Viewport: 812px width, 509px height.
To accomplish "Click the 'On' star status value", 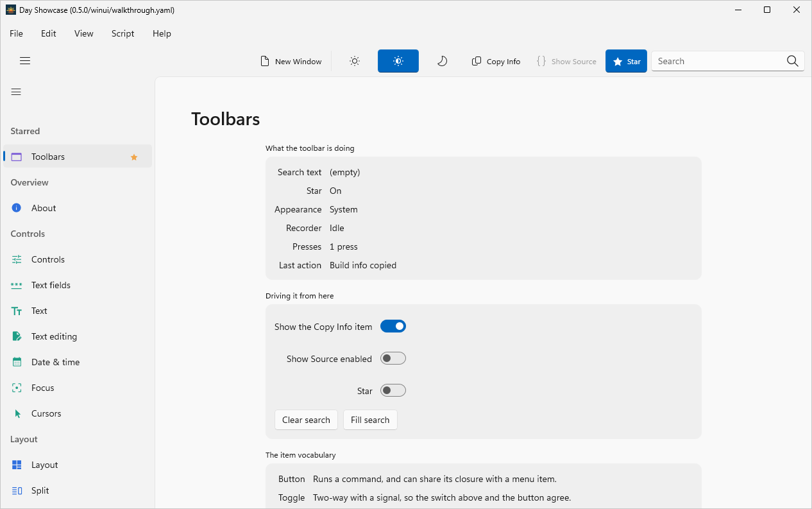I will point(335,191).
